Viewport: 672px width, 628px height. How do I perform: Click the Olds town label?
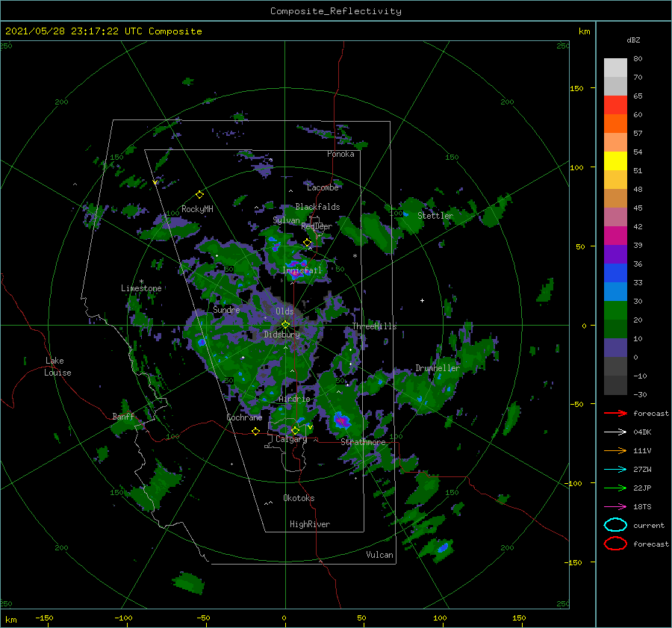coord(284,311)
